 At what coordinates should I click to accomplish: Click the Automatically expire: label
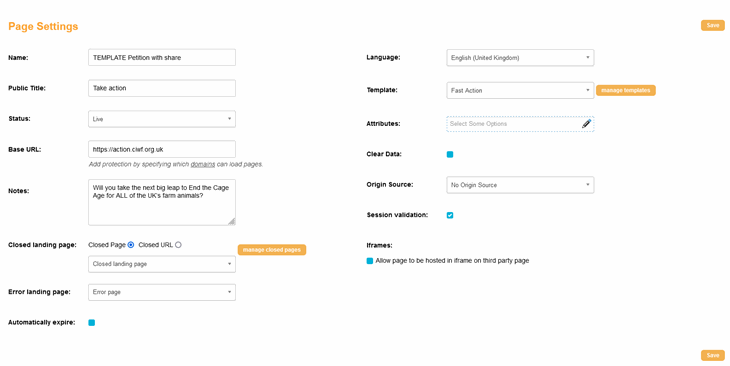point(41,323)
